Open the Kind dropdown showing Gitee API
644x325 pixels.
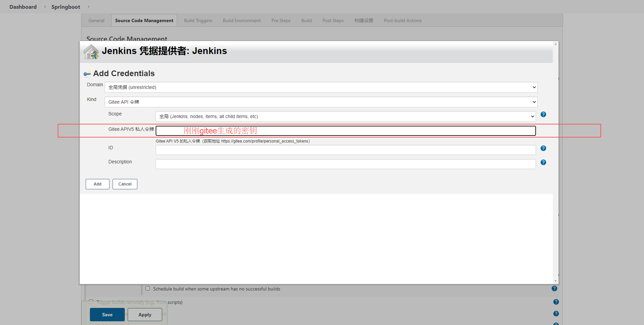[x=321, y=102]
